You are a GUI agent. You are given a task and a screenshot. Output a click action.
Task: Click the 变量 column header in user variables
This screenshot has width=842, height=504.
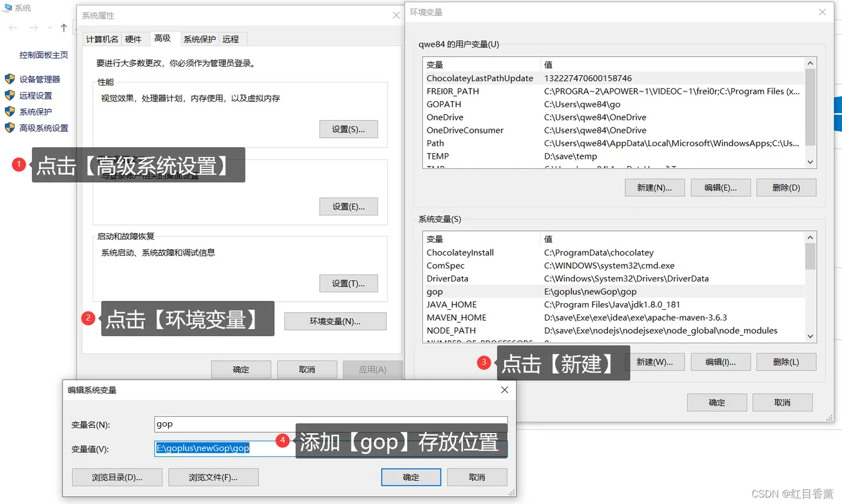[482, 64]
